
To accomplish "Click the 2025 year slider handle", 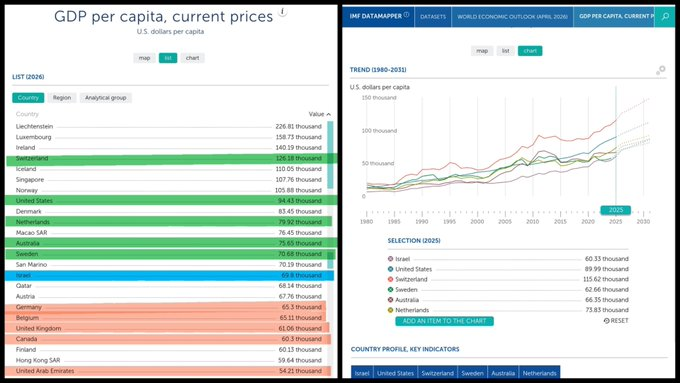I will point(616,210).
